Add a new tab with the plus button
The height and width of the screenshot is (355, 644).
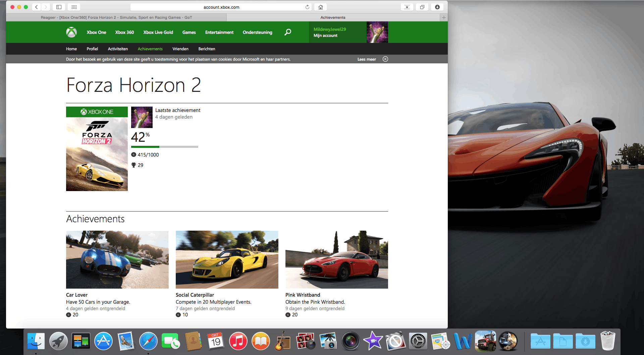pyautogui.click(x=444, y=17)
